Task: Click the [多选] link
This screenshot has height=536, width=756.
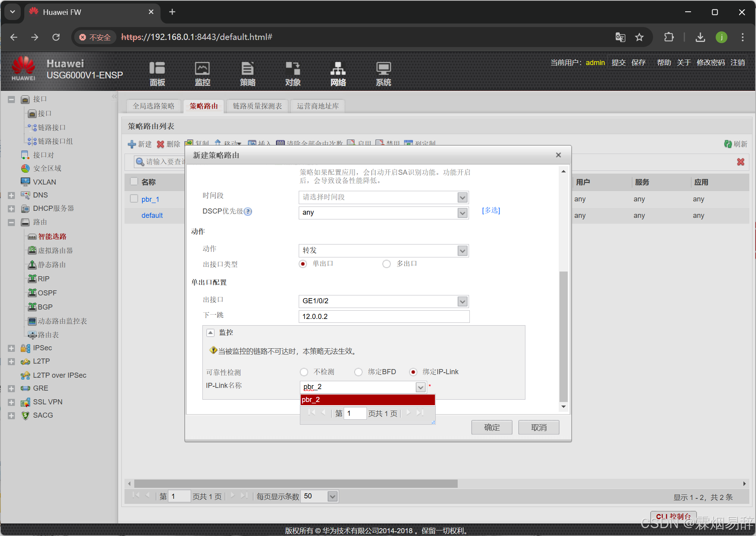Action: [x=491, y=210]
